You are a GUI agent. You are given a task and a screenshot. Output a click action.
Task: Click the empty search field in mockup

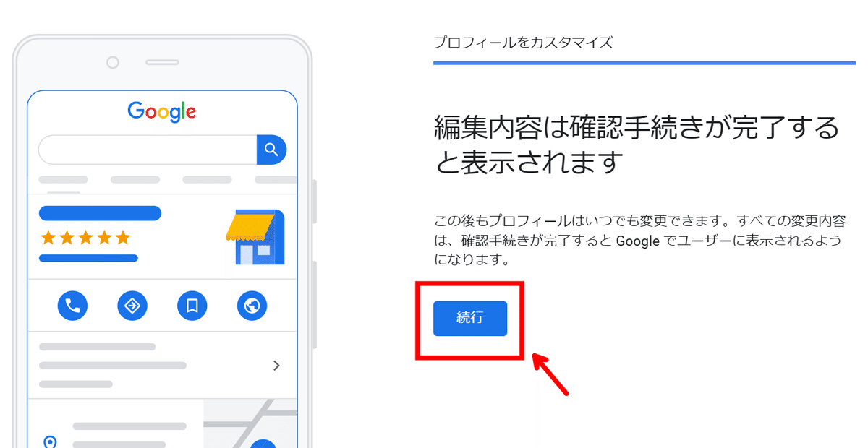148,150
